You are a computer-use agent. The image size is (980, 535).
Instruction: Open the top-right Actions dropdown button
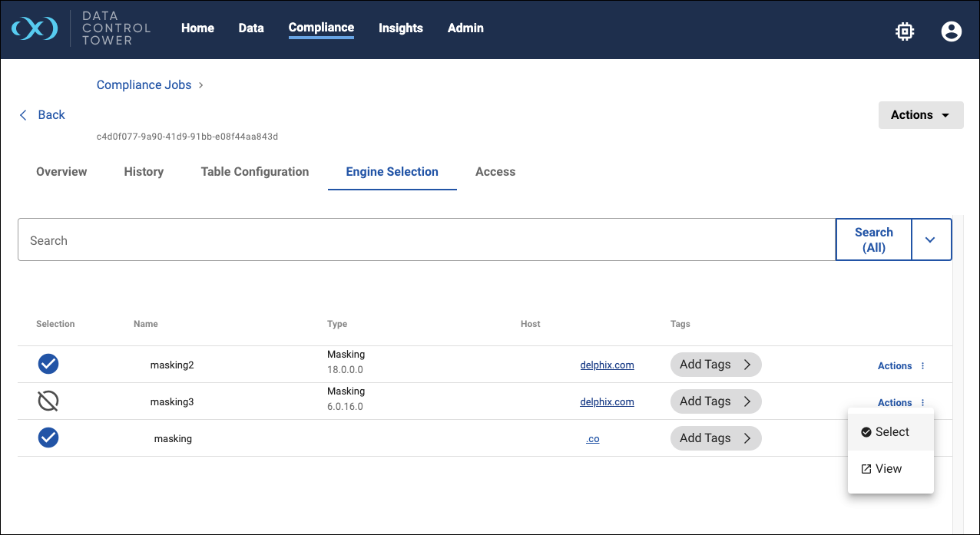(920, 115)
